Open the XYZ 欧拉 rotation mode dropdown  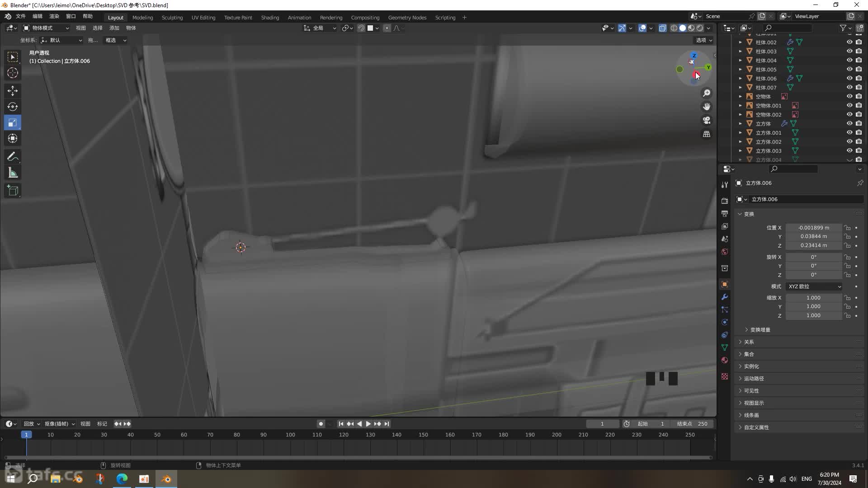tap(814, 286)
